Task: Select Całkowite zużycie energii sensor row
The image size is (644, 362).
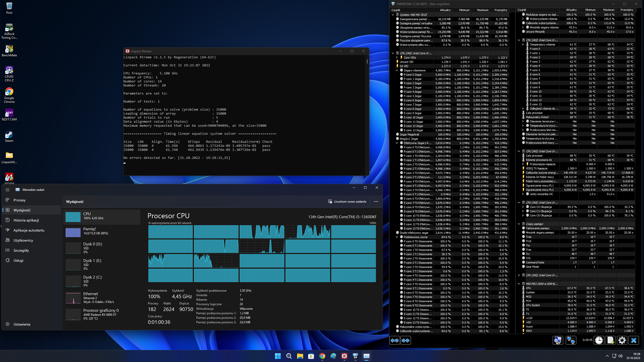Action: click(x=579, y=173)
